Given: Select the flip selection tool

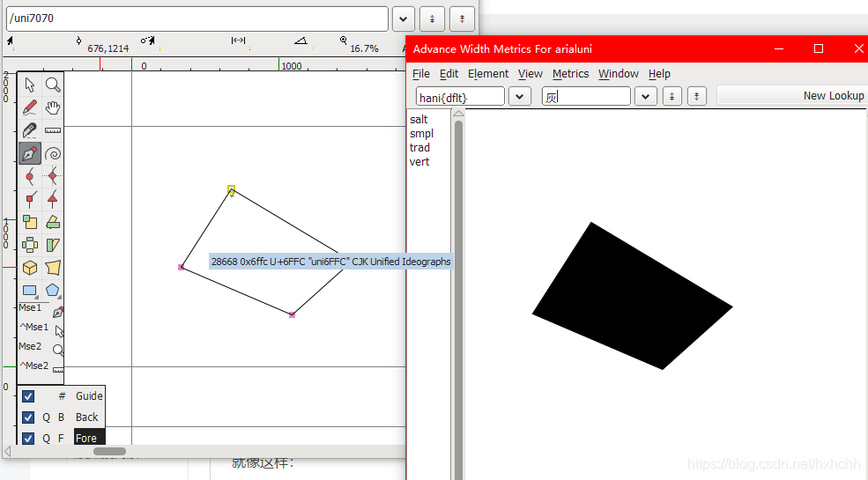Looking at the screenshot, I should tap(30, 245).
